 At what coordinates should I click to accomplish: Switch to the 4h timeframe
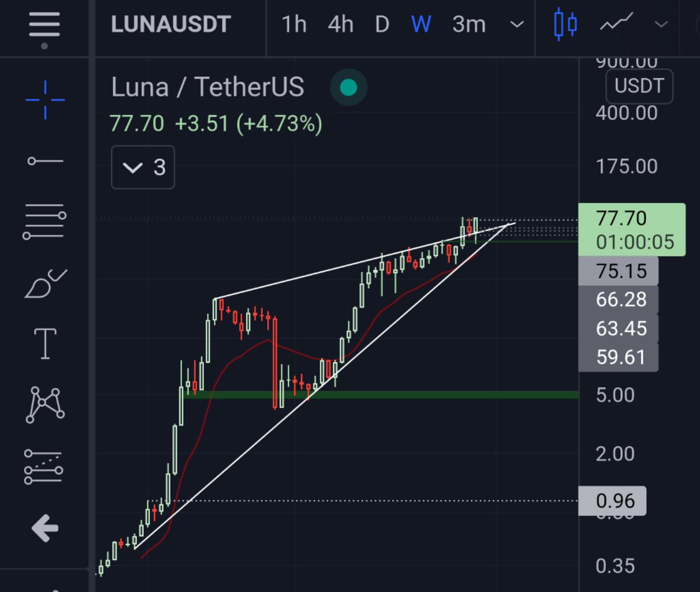click(341, 24)
